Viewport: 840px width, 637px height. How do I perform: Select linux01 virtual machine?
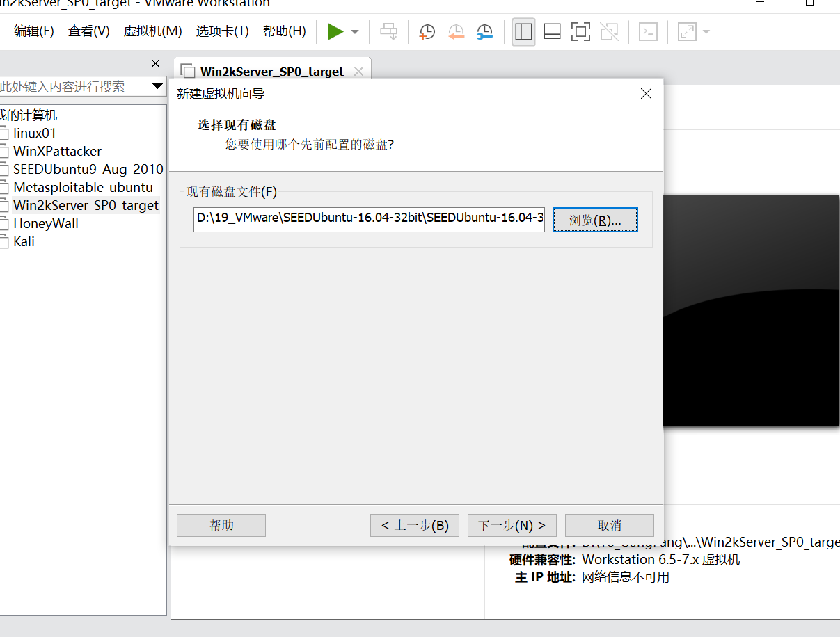[35, 133]
